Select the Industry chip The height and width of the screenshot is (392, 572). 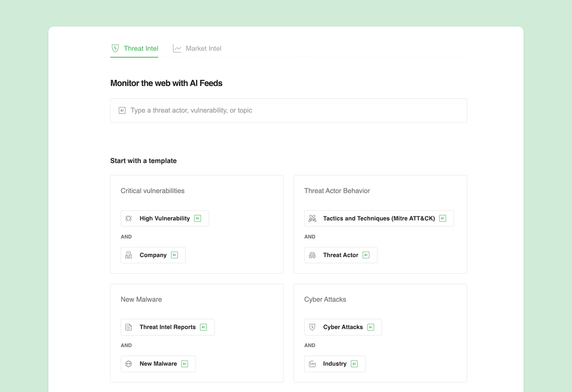tap(335, 364)
